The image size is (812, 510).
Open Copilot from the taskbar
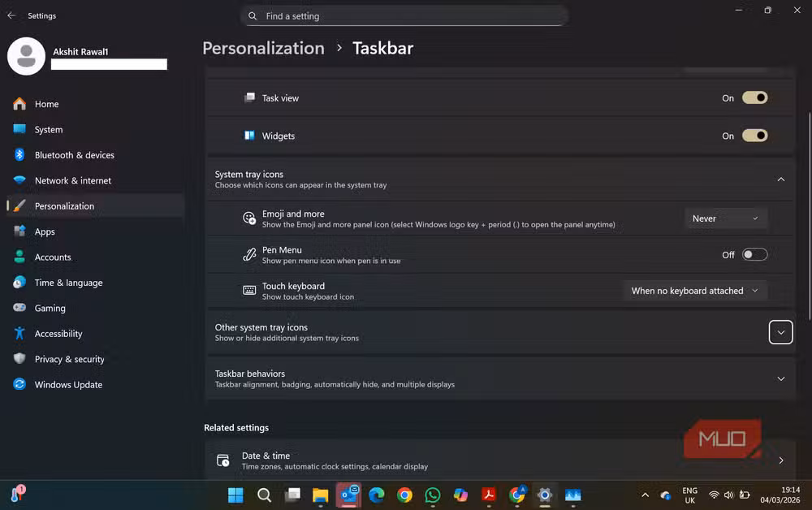click(460, 495)
